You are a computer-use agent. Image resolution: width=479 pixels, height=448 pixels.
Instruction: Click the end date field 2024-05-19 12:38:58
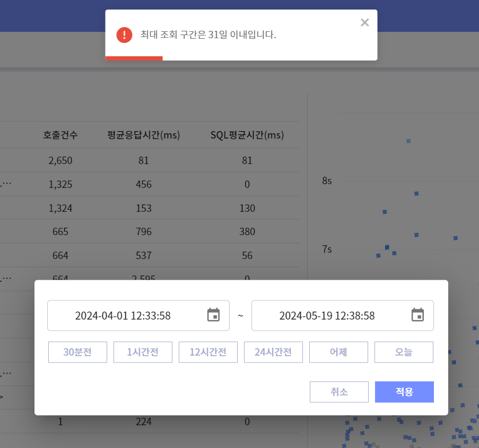coord(327,316)
